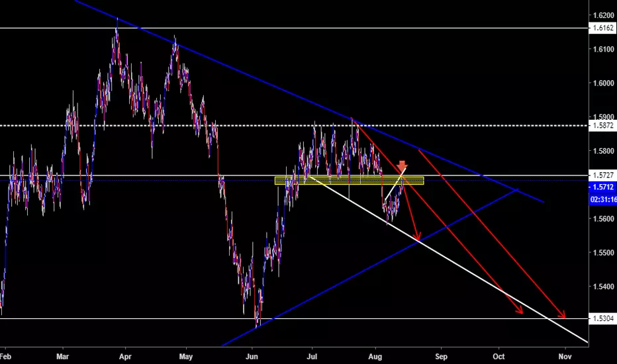Click the Apr label on the time axis

click(x=125, y=357)
